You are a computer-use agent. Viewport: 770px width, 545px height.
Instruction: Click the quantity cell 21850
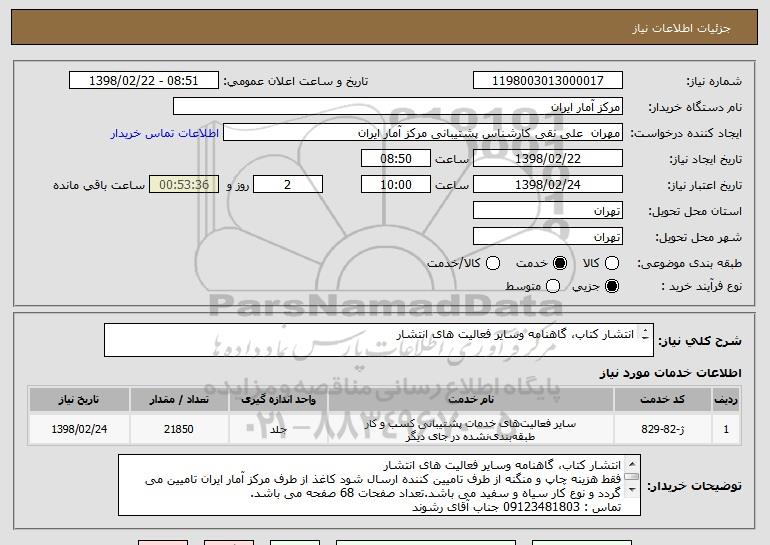click(x=179, y=429)
